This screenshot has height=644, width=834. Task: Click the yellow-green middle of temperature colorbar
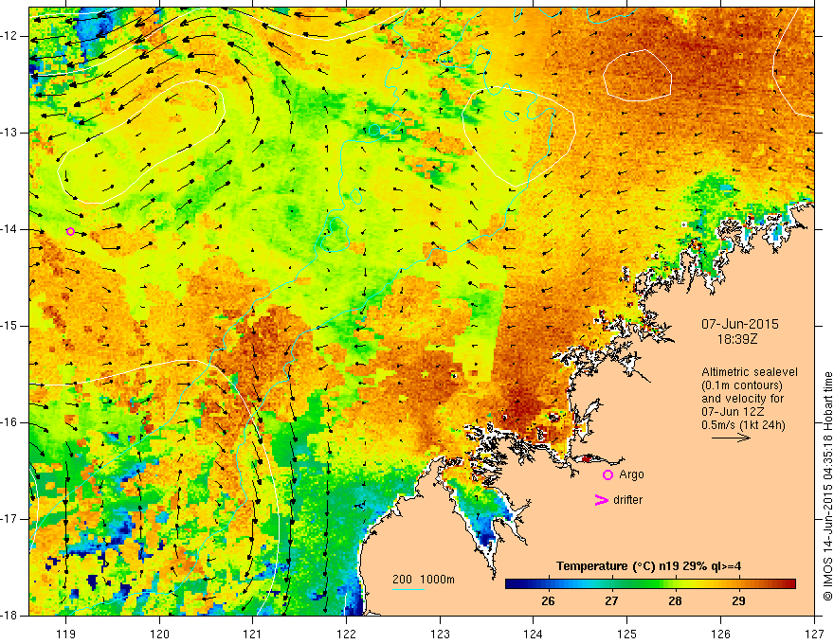(667, 584)
